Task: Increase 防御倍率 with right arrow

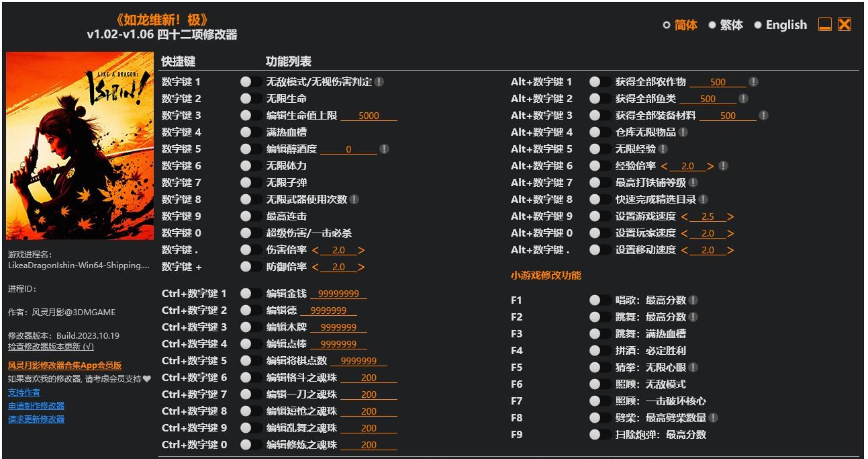Action: pos(361,267)
